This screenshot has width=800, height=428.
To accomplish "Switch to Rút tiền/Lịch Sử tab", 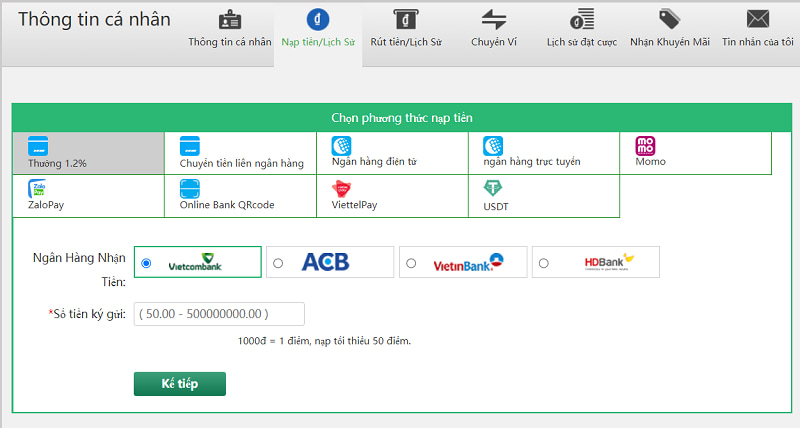I will pyautogui.click(x=405, y=30).
